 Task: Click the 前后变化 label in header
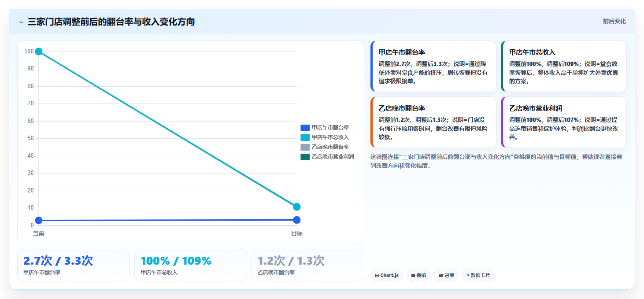[614, 22]
